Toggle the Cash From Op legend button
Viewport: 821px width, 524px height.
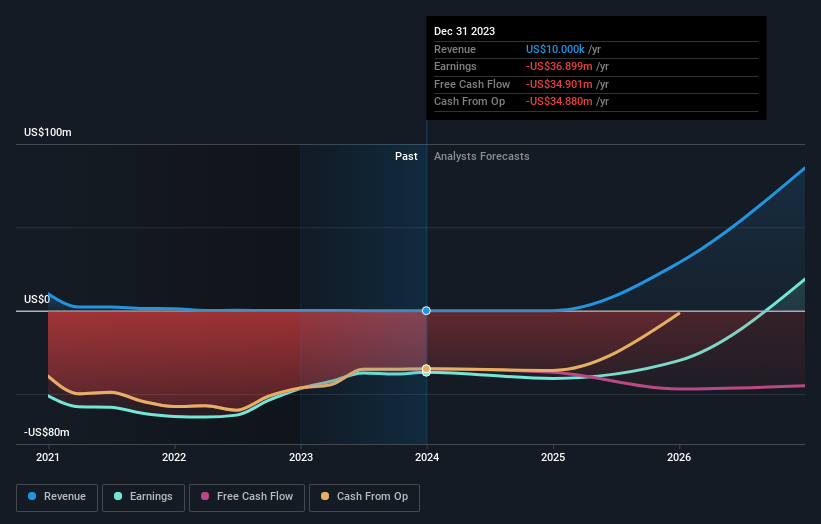tap(364, 497)
